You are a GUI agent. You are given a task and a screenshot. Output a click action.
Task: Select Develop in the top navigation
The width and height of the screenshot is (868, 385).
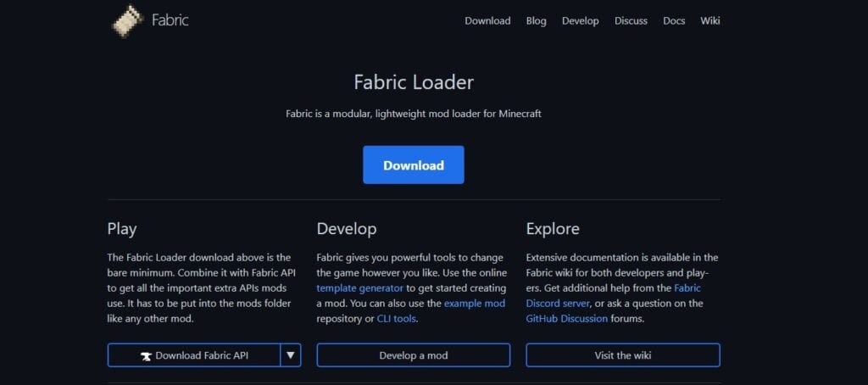[580, 21]
